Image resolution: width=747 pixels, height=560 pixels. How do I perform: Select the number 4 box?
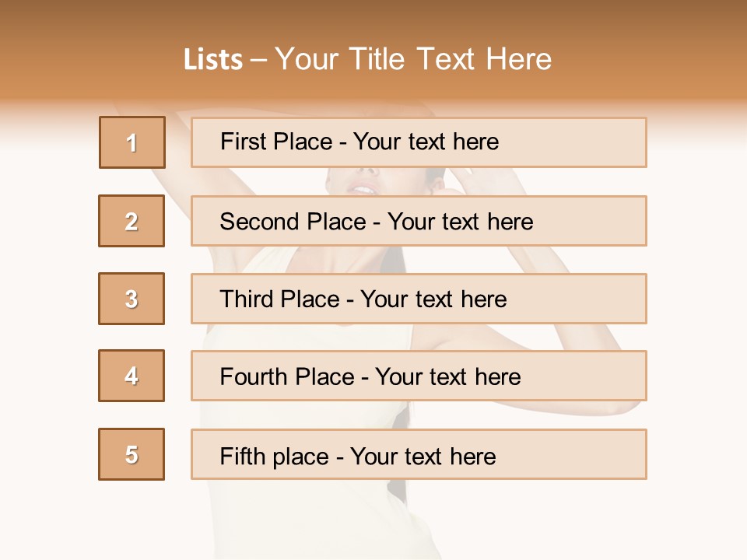click(132, 376)
